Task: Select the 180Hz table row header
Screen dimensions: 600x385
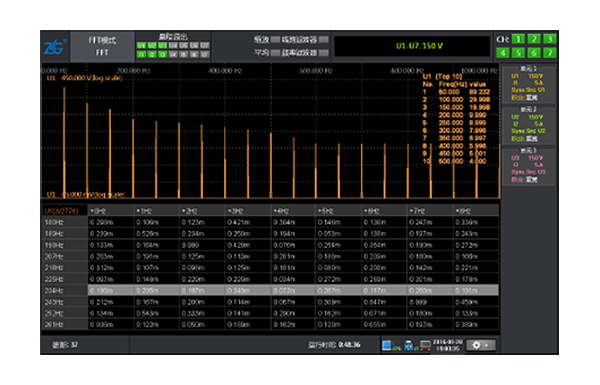Action: [x=65, y=222]
